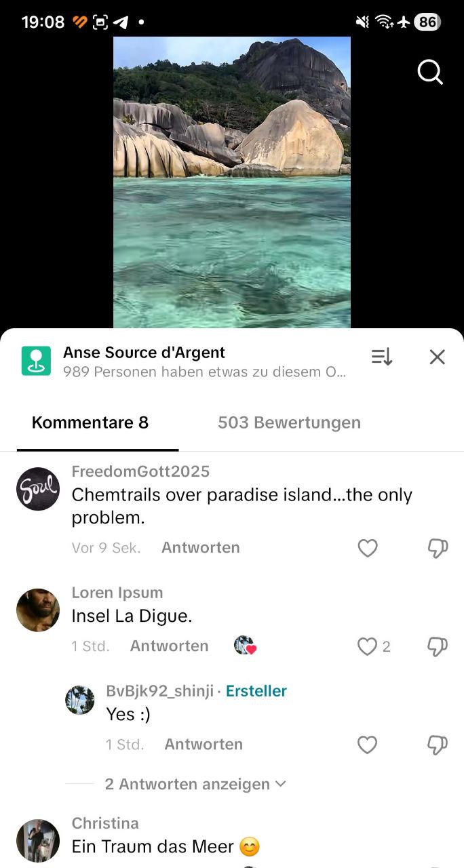Like FreedomGott2025's chemtrails comment
Screen dimensions: 464x868
coord(368,548)
